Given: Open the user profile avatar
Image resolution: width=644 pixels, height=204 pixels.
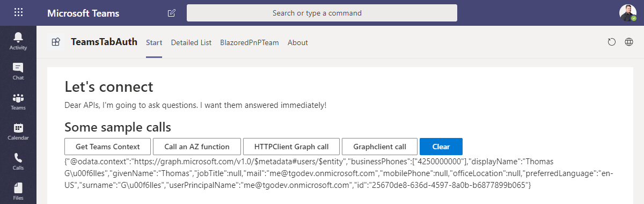Looking at the screenshot, I should tap(628, 13).
